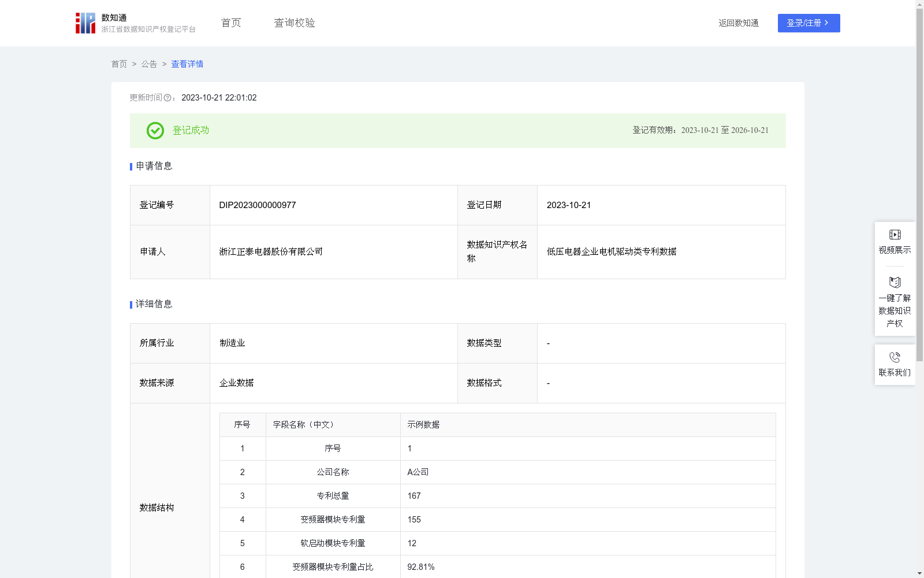Click the 专利总量 field name
This screenshot has width=924, height=578.
click(333, 496)
